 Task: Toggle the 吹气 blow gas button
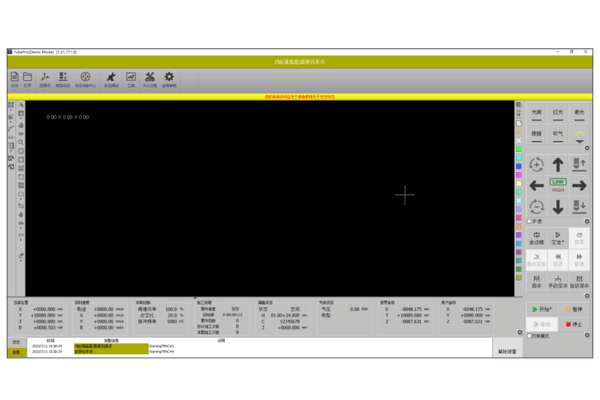558,135
